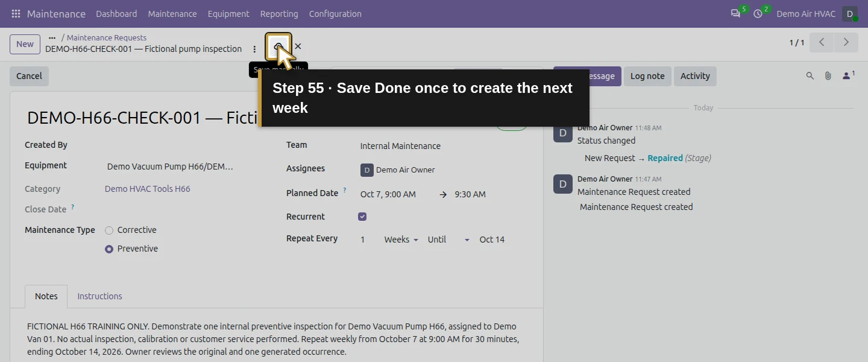Go to next record arrow
The image size is (868, 362).
pyautogui.click(x=846, y=42)
